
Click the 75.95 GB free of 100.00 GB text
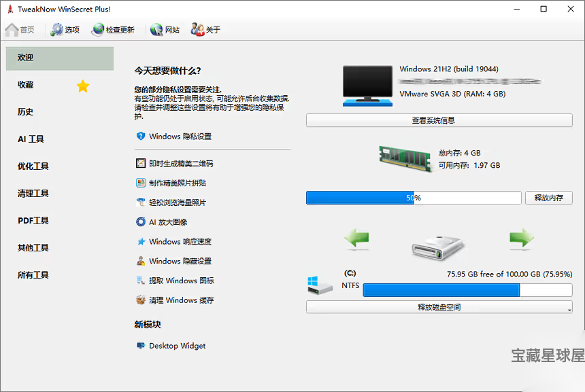[509, 274]
